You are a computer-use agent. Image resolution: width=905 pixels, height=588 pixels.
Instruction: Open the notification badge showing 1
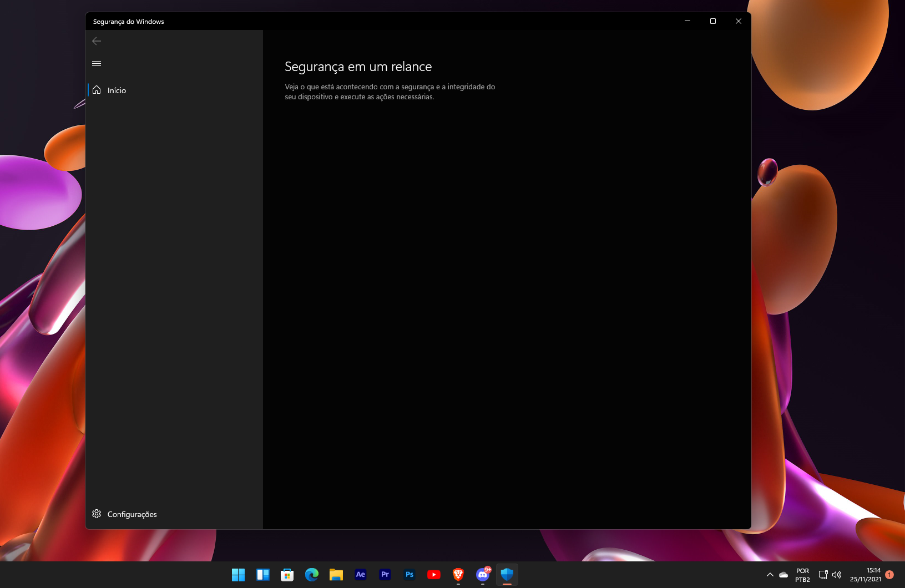coord(889,575)
